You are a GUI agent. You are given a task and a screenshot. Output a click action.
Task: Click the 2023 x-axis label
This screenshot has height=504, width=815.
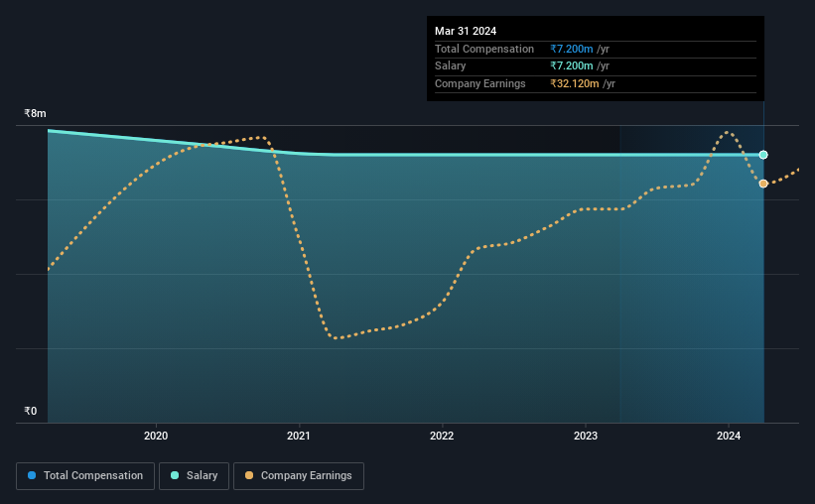[x=586, y=436]
